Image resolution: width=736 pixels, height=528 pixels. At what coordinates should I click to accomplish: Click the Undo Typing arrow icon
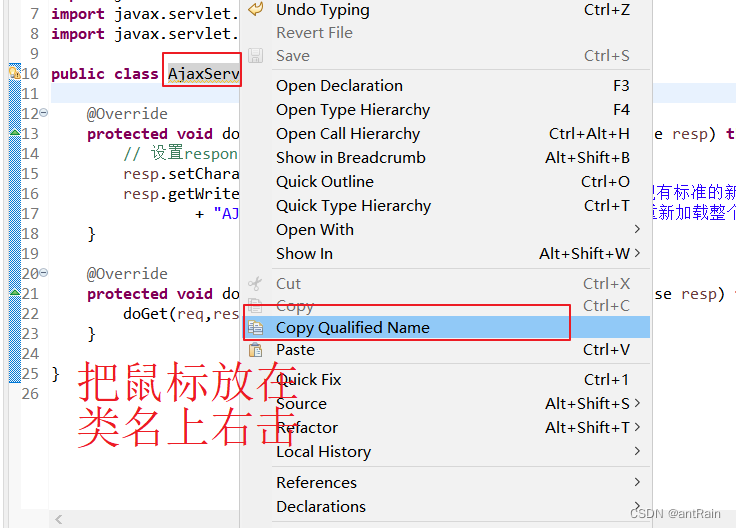pos(256,9)
